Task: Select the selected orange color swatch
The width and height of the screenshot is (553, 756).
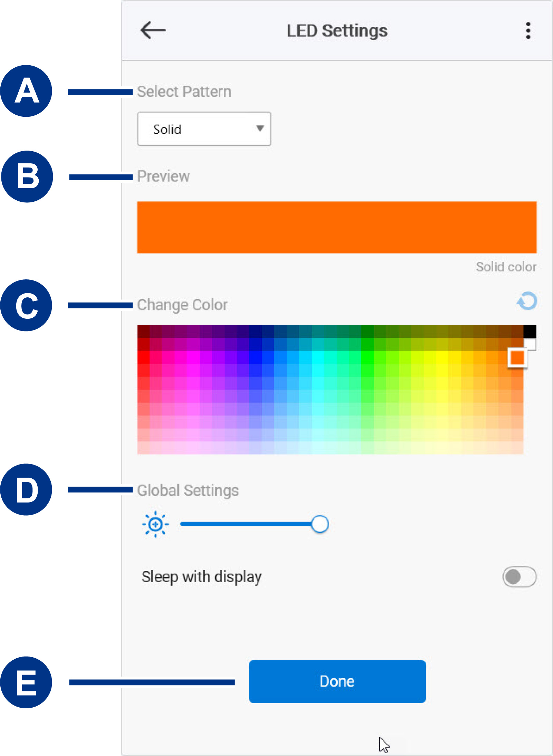Action: pyautogui.click(x=517, y=357)
